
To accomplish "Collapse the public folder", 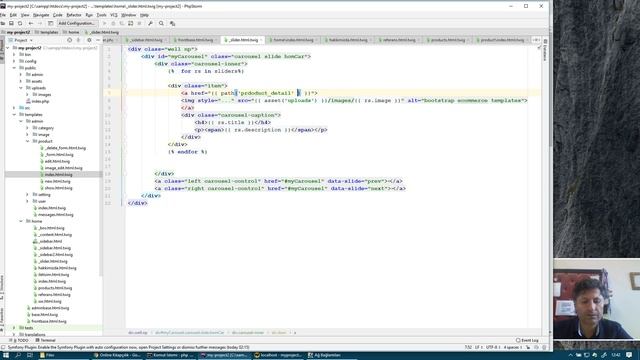I will pyautogui.click(x=14, y=68).
